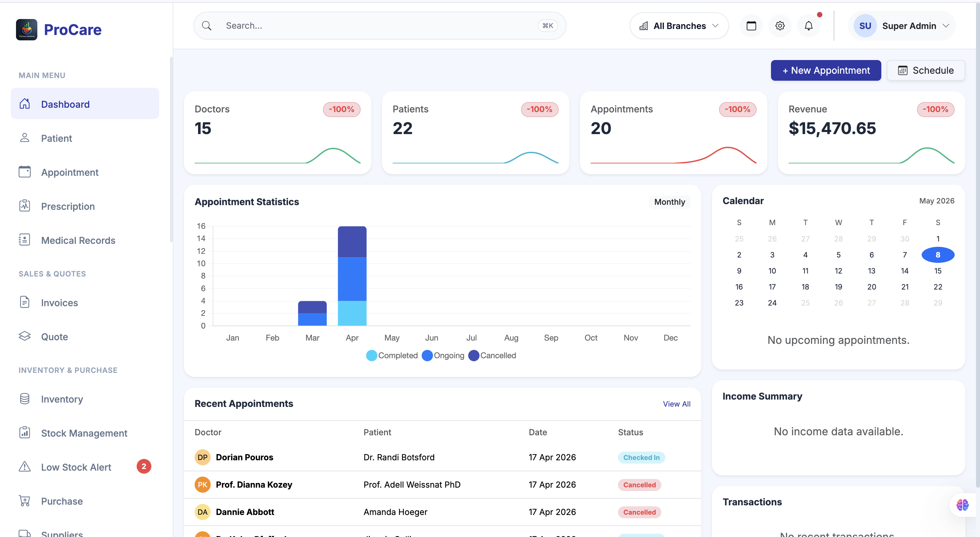The image size is (980, 537).
Task: Click the Search input field
Action: click(x=380, y=25)
